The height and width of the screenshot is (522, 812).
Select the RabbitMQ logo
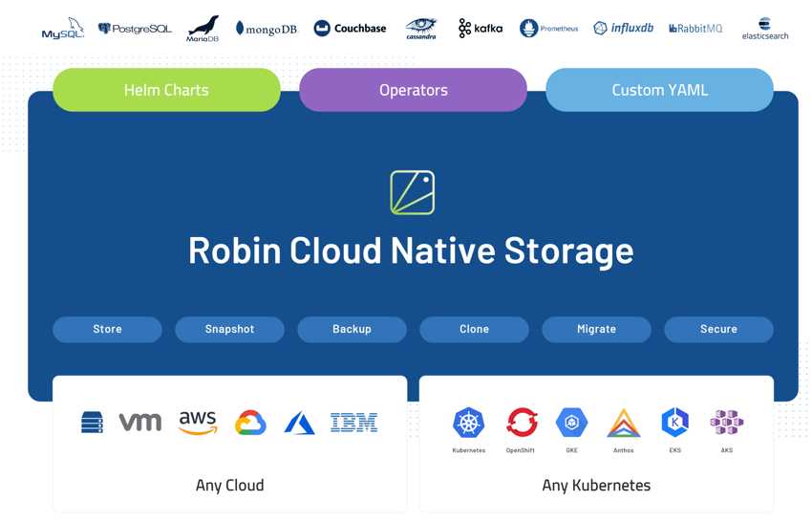(x=695, y=29)
